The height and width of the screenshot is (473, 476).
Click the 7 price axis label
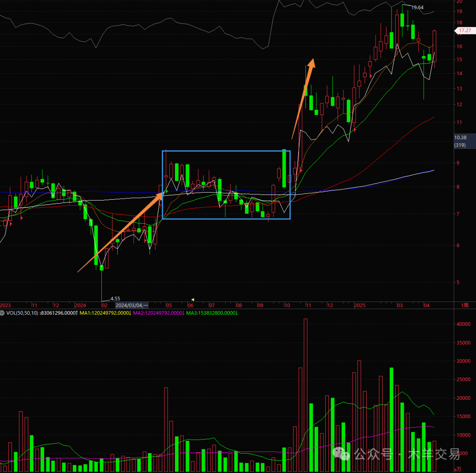[x=458, y=214]
